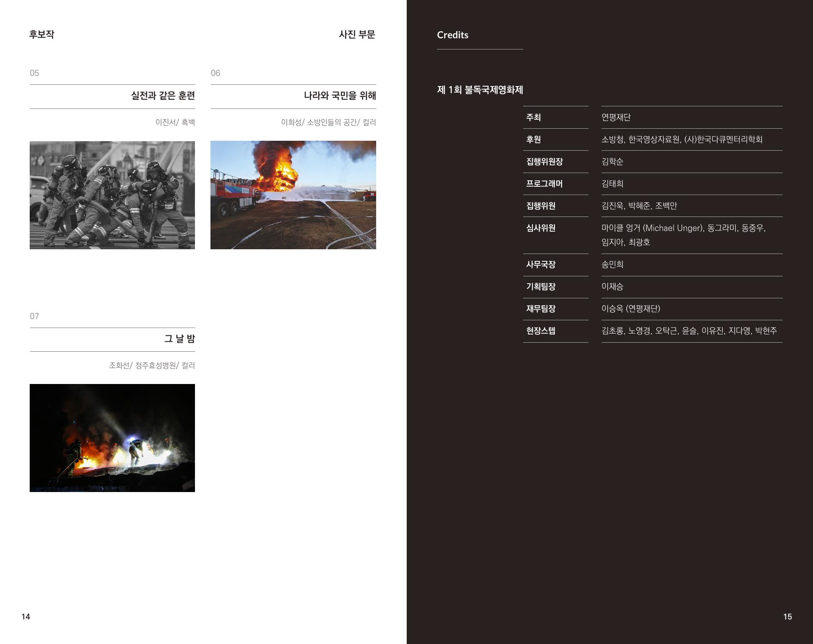
Task: Select the line with 'Michael Unger'
Action: point(683,228)
